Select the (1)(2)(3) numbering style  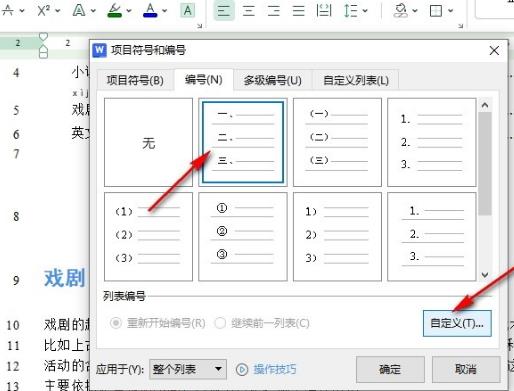[148, 237]
